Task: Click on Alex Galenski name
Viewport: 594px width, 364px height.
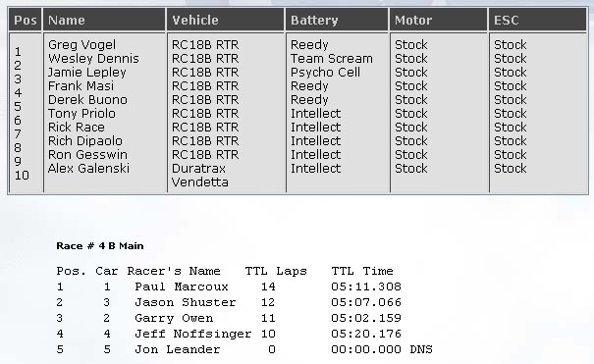Action: coord(88,168)
